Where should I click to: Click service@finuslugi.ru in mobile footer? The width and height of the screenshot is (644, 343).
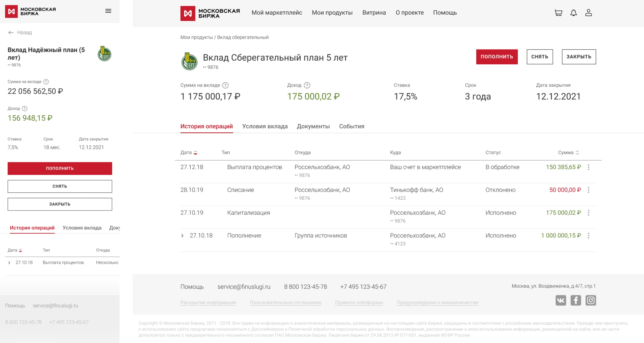(55, 306)
